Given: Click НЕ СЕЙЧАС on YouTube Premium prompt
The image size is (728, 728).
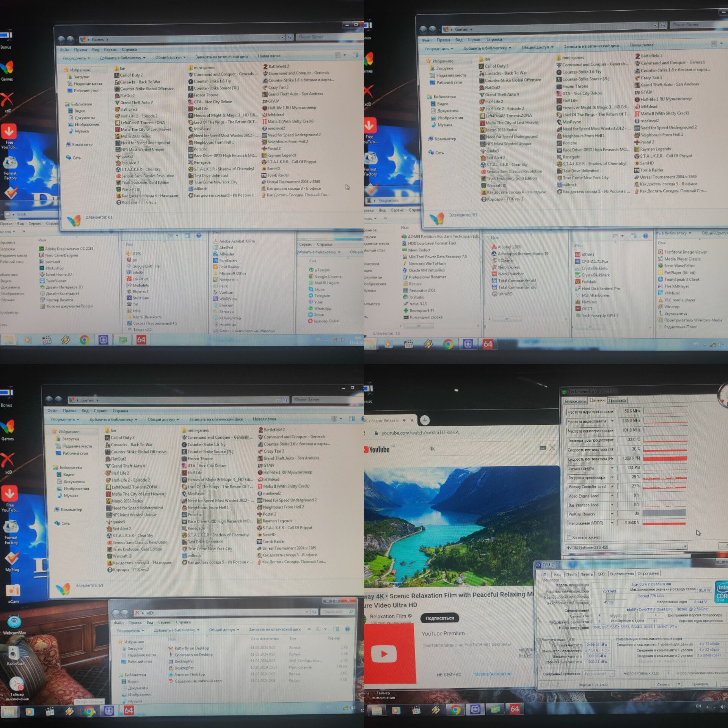Looking at the screenshot, I should coord(449,675).
